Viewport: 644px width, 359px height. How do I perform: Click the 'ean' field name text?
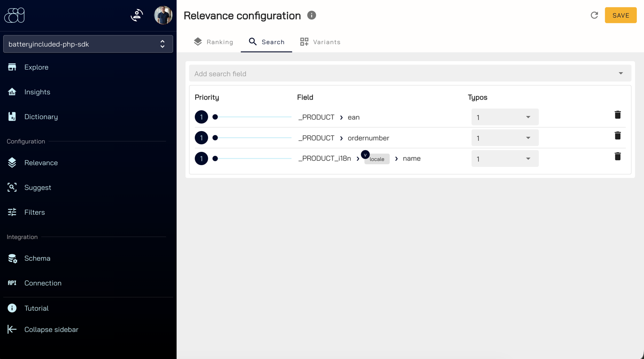[354, 117]
